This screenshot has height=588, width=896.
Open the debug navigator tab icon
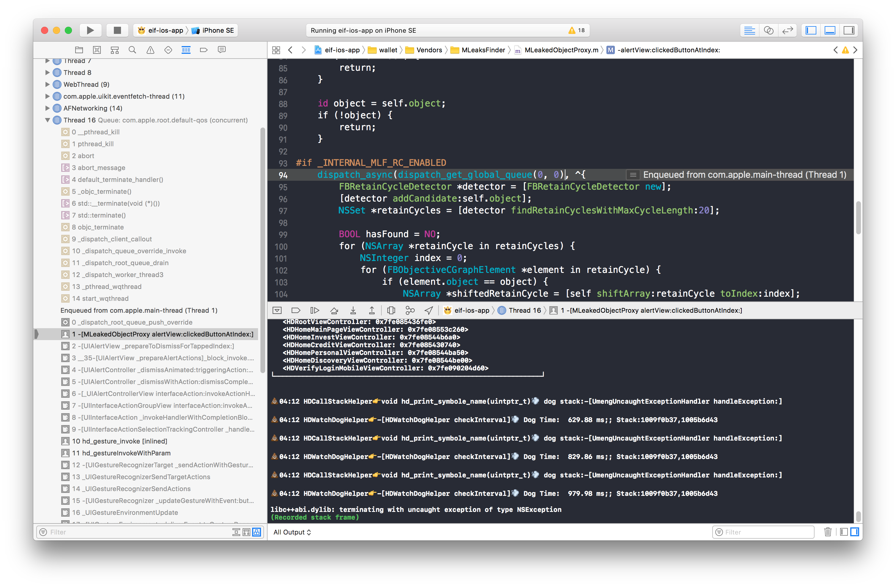click(x=186, y=50)
